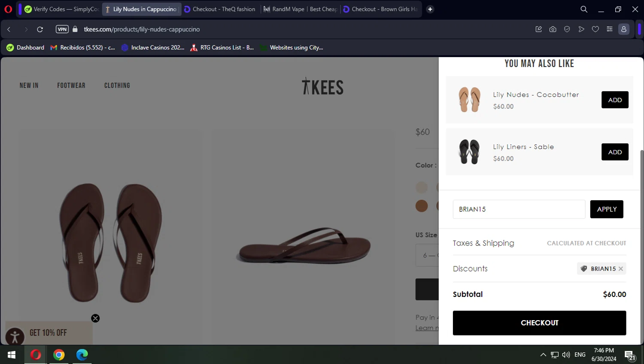Open CLOTHING menu
This screenshot has height=364, width=644.
coord(117,86)
